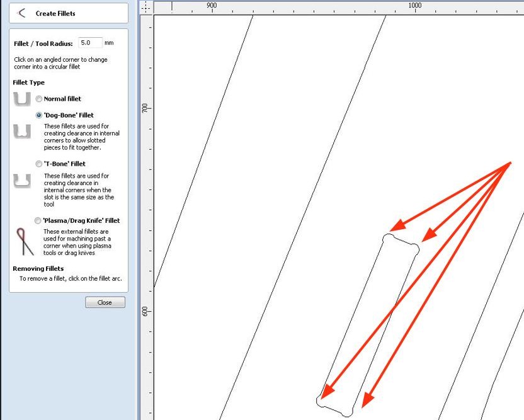524x420 pixels.
Task: Select the 'Plasma/Drag Knife' Fillet radio button
Action: [38, 220]
